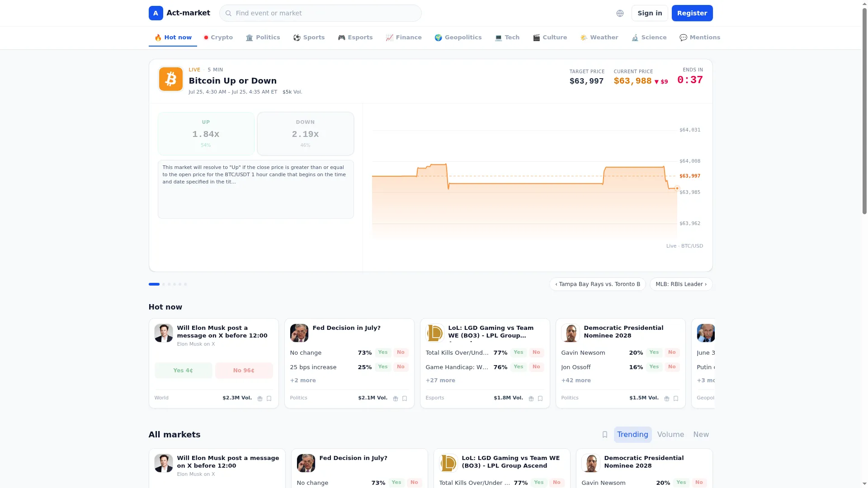The image size is (868, 488).
Task: Click the Sign in button
Action: pyautogui.click(x=650, y=13)
